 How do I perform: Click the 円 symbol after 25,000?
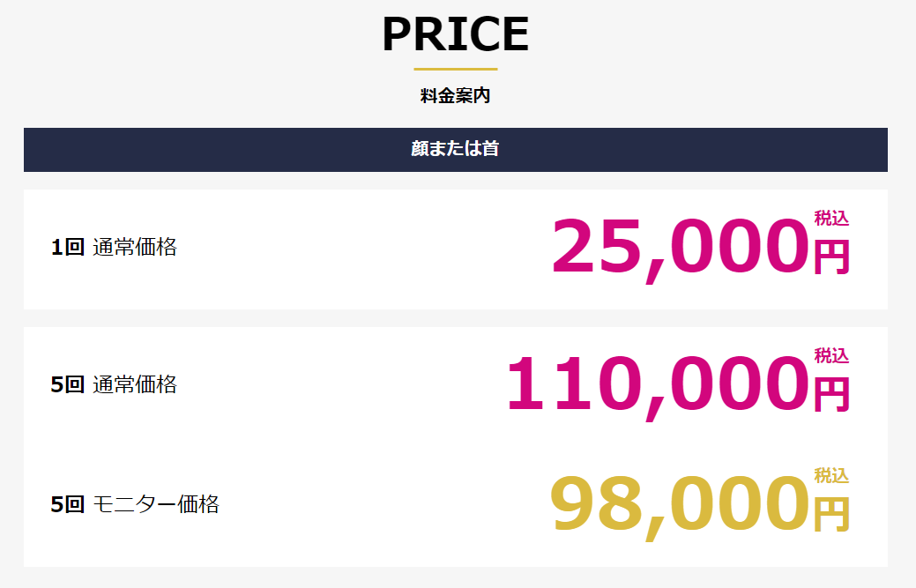[x=832, y=257]
